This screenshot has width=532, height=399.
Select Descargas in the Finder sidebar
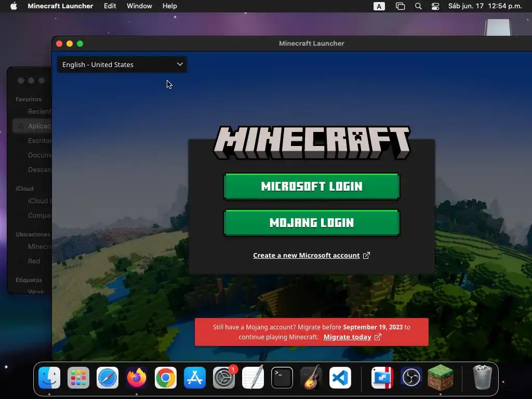click(x=39, y=170)
